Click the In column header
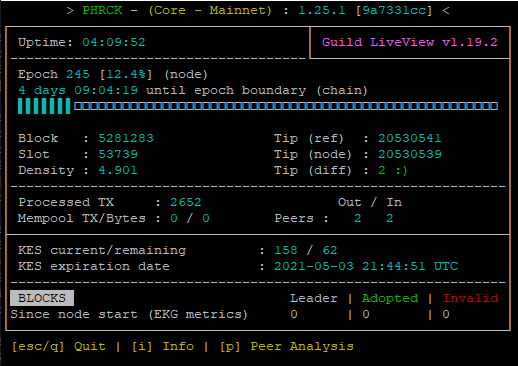The width and height of the screenshot is (518, 366). pos(394,202)
